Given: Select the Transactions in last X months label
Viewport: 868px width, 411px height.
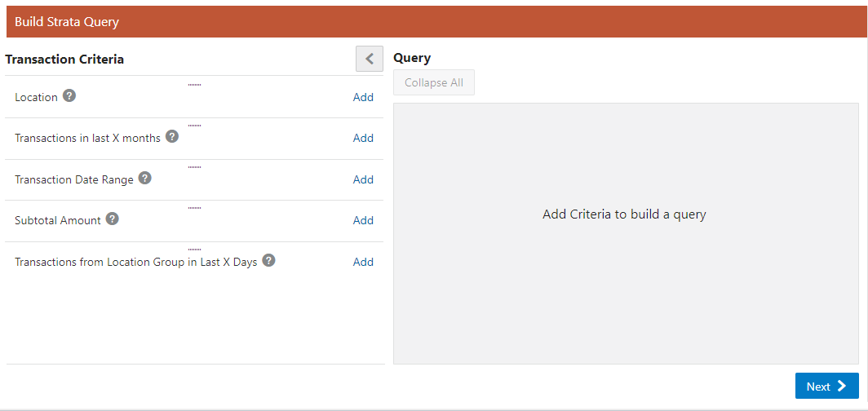Looking at the screenshot, I should 87,138.
